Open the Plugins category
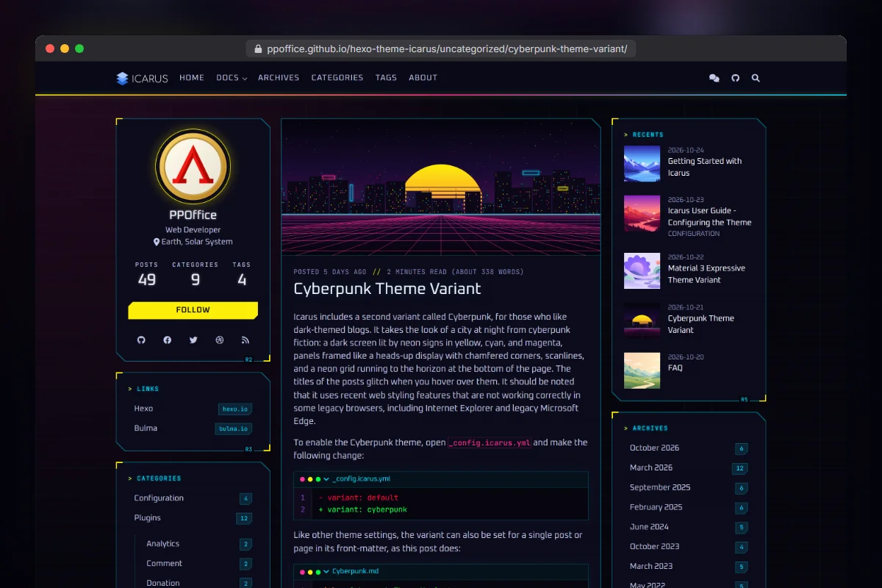This screenshot has width=882, height=588. [x=193, y=518]
